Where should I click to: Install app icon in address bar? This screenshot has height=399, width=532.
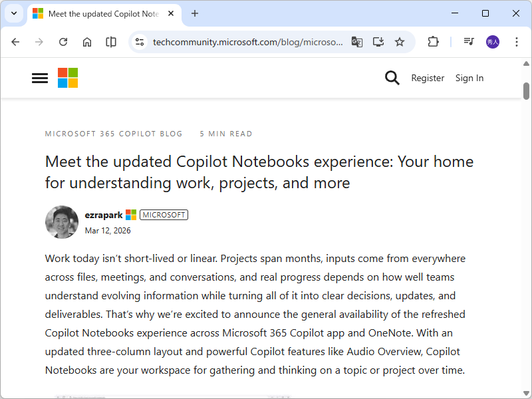pyautogui.click(x=378, y=42)
